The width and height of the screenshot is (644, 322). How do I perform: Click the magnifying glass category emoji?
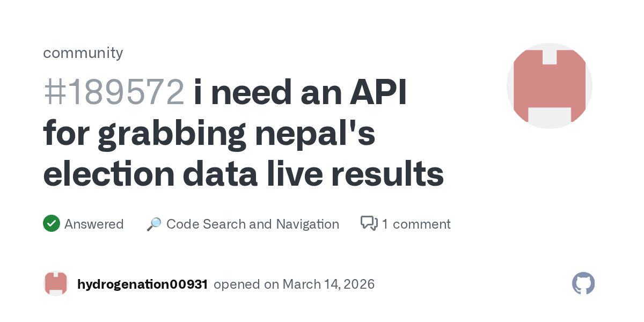(154, 224)
